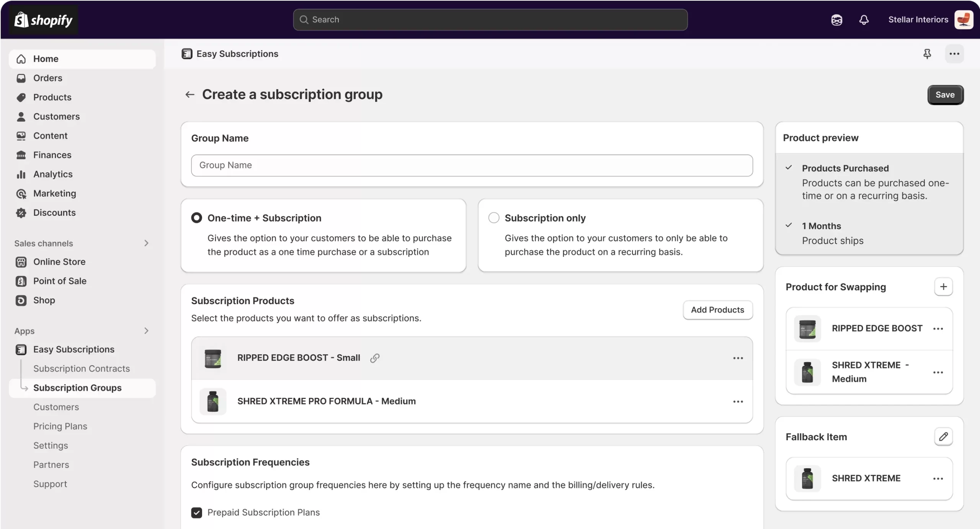Click the 'Subscription Frequencies' heading

[x=250, y=462]
